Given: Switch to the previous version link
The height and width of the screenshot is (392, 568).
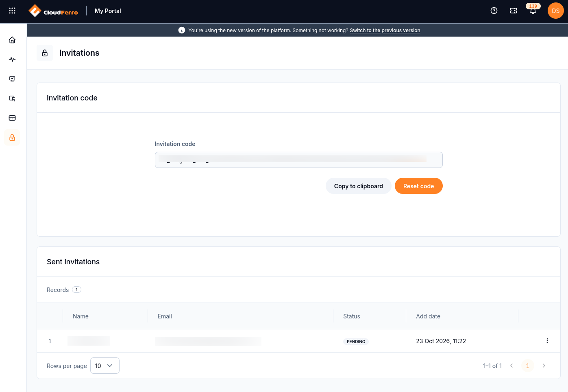Looking at the screenshot, I should tap(385, 30).
